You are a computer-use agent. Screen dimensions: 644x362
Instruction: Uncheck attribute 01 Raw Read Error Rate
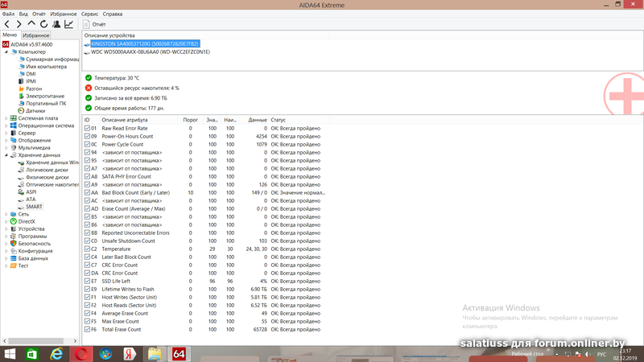[87, 128]
